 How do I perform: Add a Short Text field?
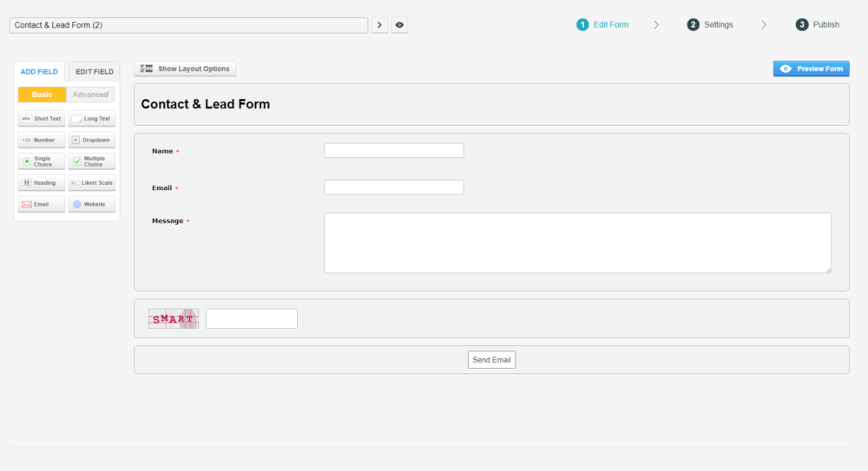point(42,119)
